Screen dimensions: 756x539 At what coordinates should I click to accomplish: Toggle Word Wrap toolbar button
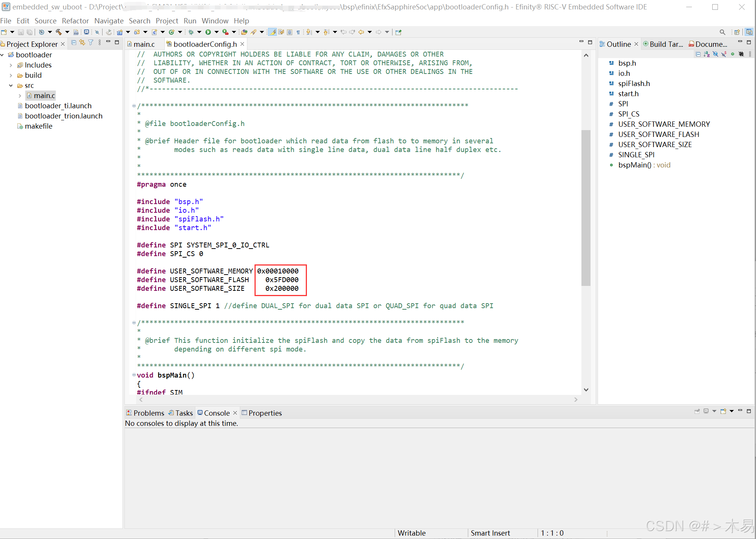coord(281,32)
